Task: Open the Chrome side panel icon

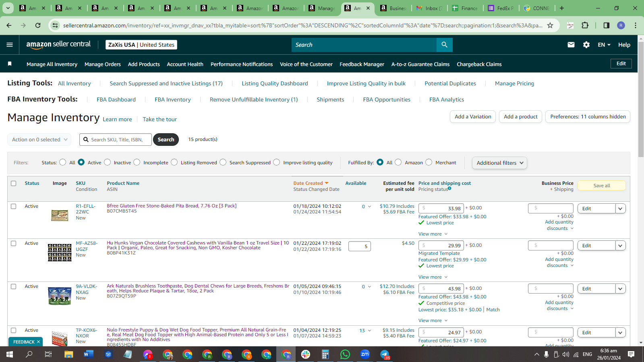Action: click(x=606, y=25)
